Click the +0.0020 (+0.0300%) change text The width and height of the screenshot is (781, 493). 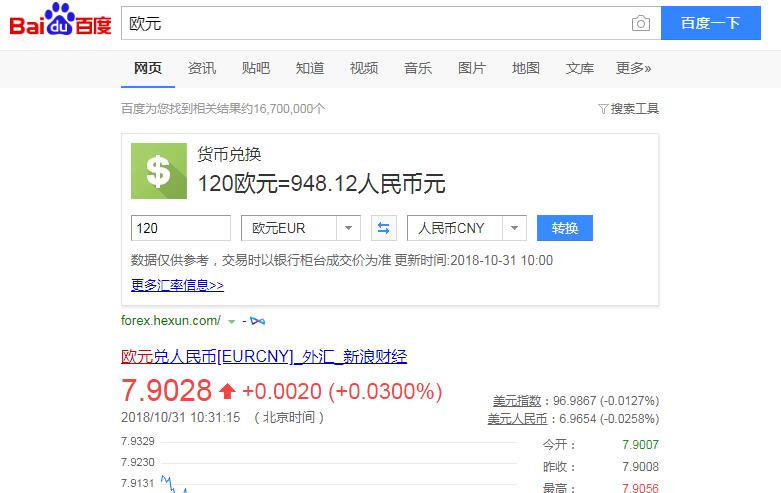342,391
